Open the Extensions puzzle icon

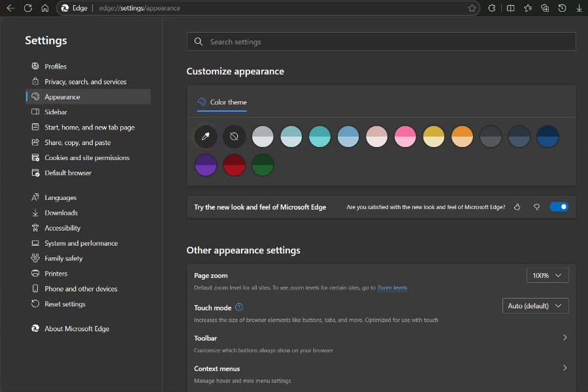coord(491,8)
